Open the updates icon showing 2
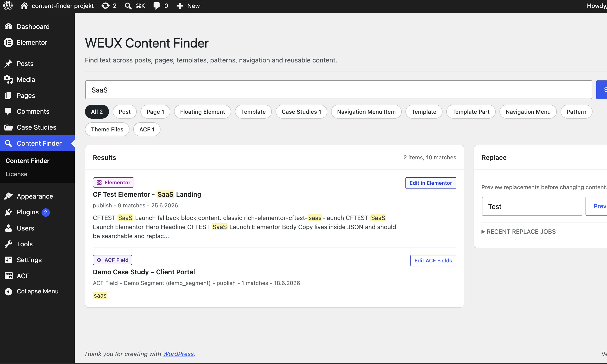 (106, 6)
